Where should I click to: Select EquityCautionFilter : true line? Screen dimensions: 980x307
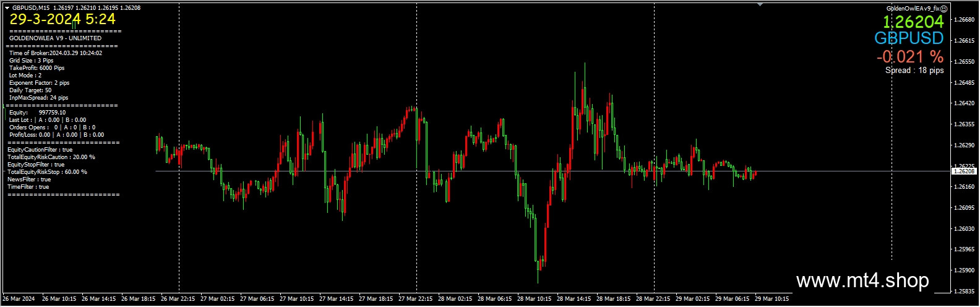(x=40, y=150)
